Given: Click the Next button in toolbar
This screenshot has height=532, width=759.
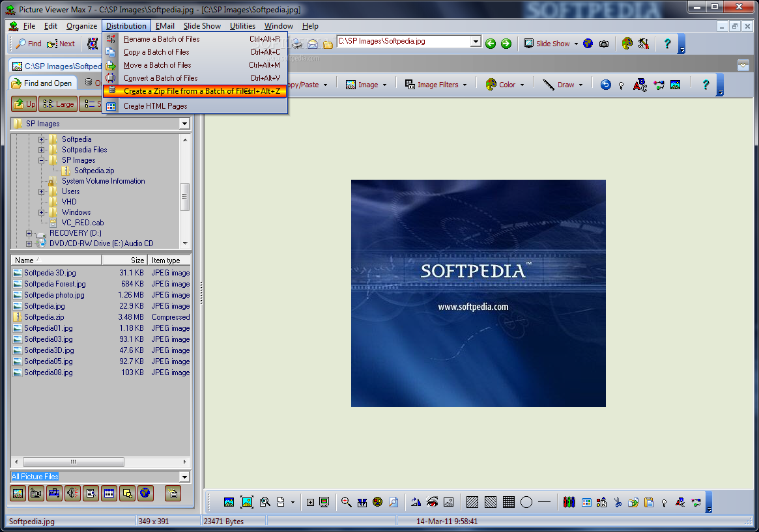Looking at the screenshot, I should 61,44.
